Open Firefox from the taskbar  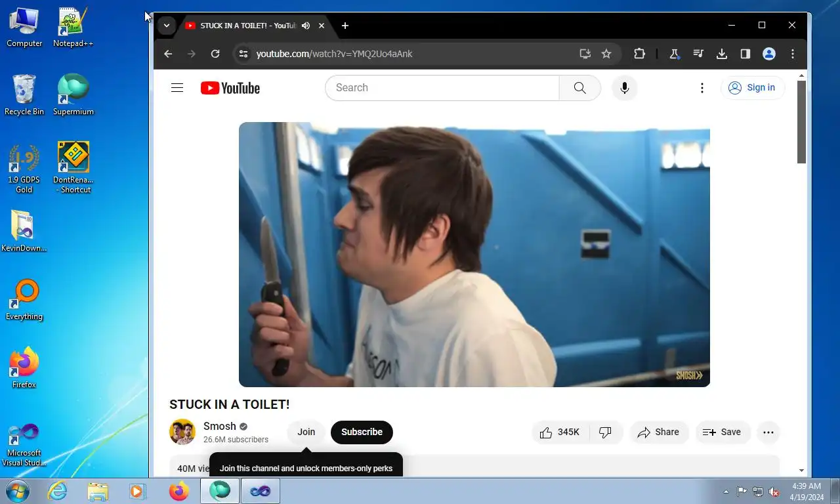click(x=178, y=491)
